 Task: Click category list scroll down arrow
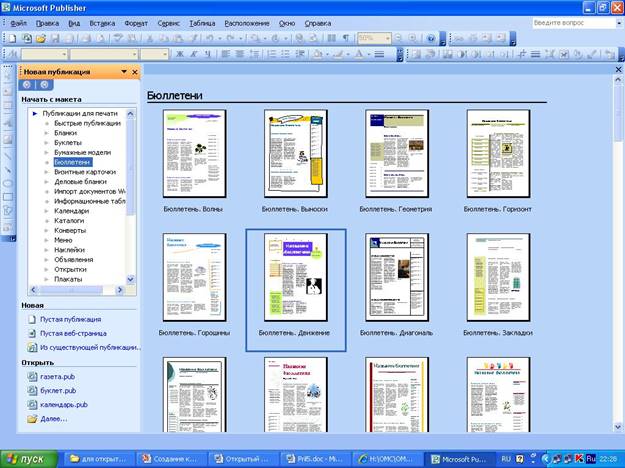[130, 279]
